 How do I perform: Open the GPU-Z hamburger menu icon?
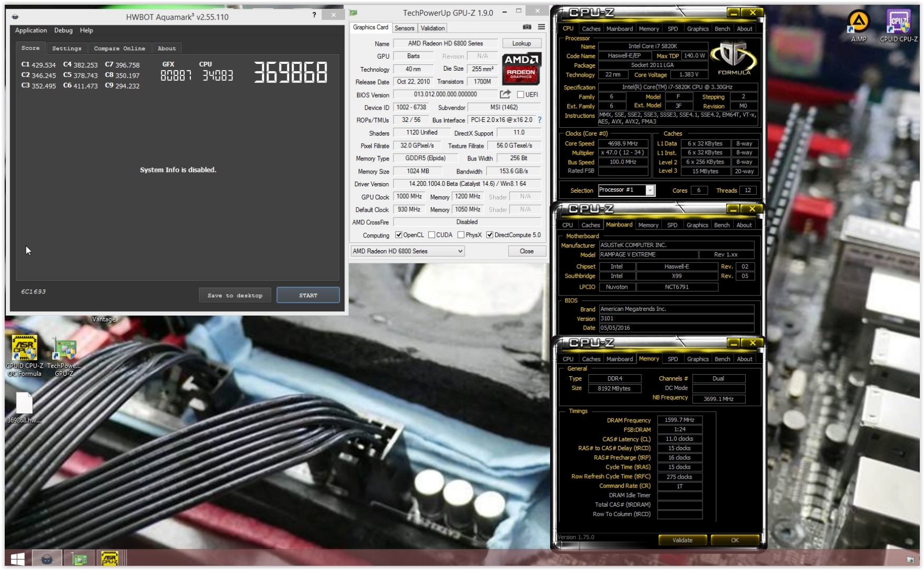pyautogui.click(x=541, y=27)
